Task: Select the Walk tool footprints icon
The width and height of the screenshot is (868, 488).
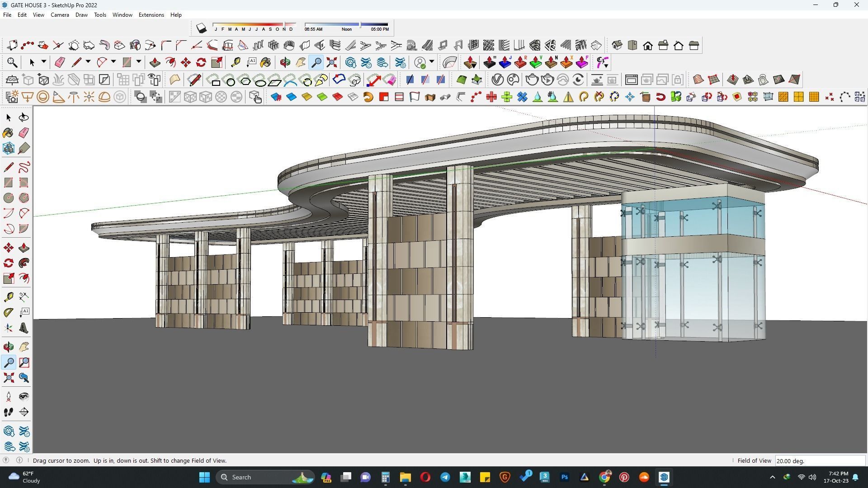Action: tap(8, 412)
